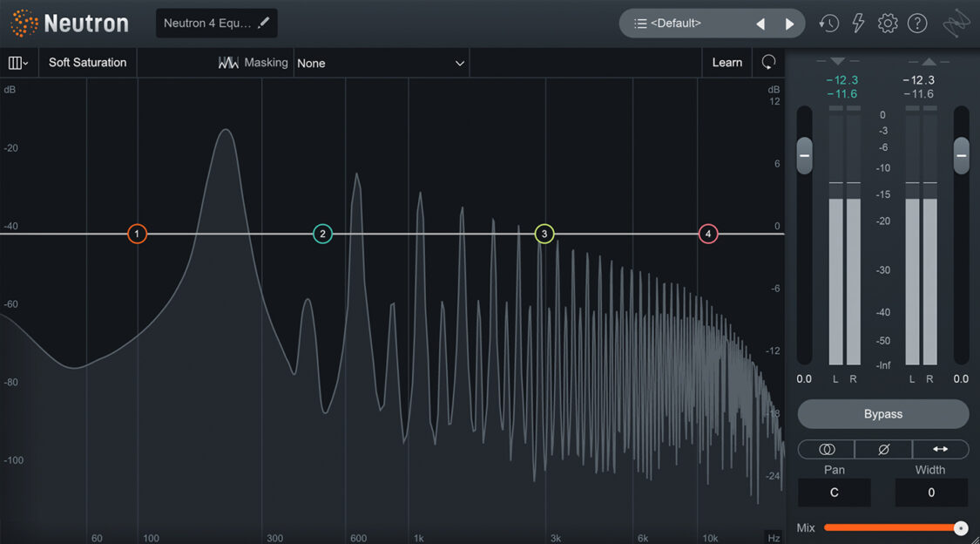Open the undo history clock icon
The image size is (980, 544).
point(828,23)
